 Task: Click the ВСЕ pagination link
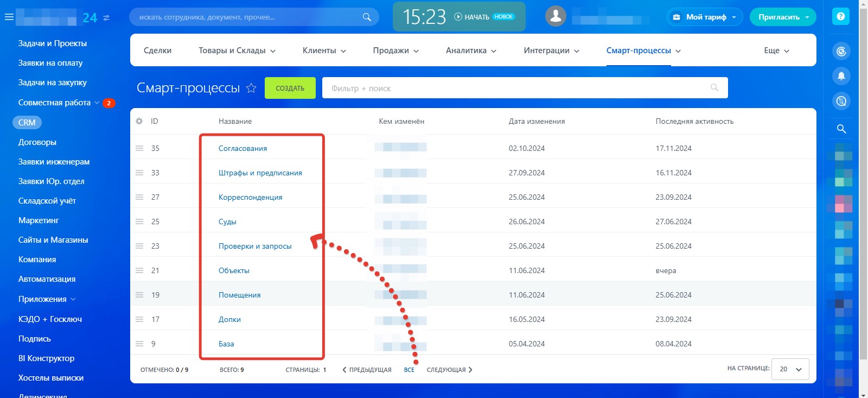[x=409, y=370]
